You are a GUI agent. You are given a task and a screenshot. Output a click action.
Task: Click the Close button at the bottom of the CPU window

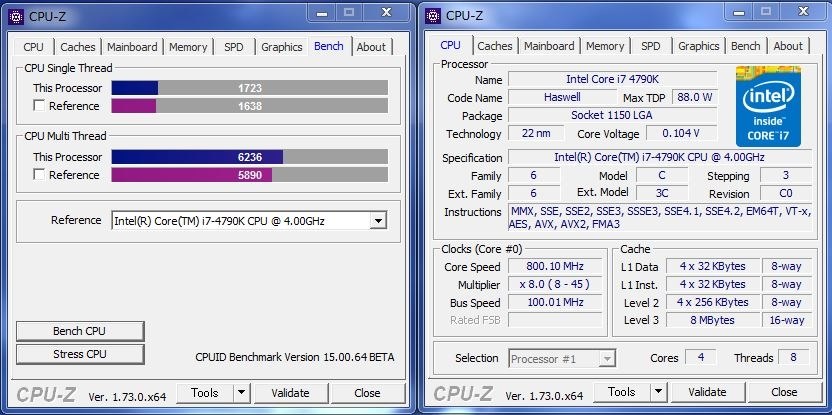click(784, 393)
